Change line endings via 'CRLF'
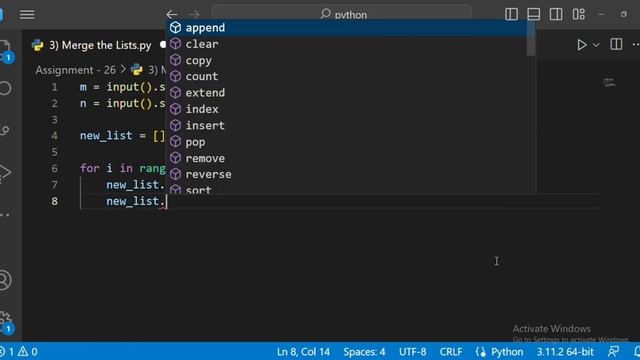The width and height of the screenshot is (640, 360). 451,352
